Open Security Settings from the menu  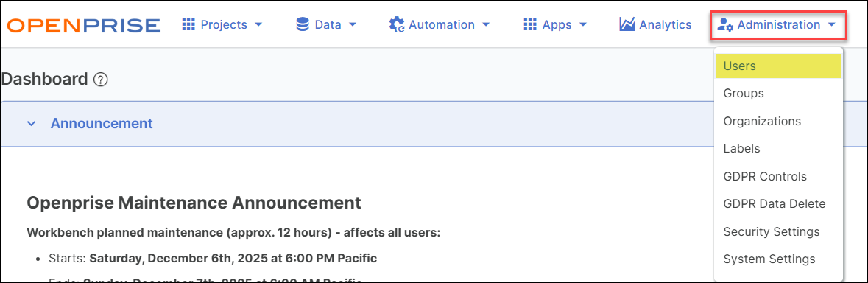pyautogui.click(x=778, y=231)
